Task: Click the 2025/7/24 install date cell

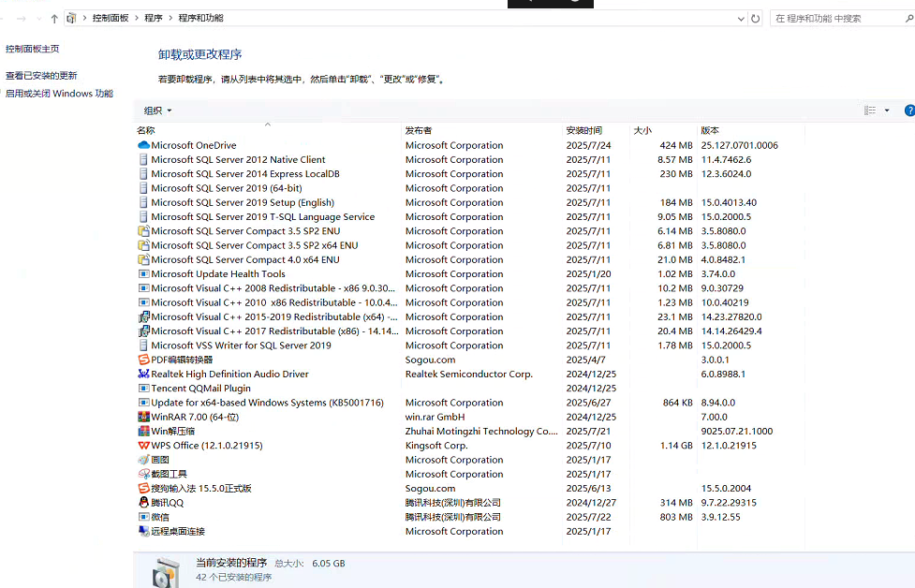Action: tap(588, 145)
